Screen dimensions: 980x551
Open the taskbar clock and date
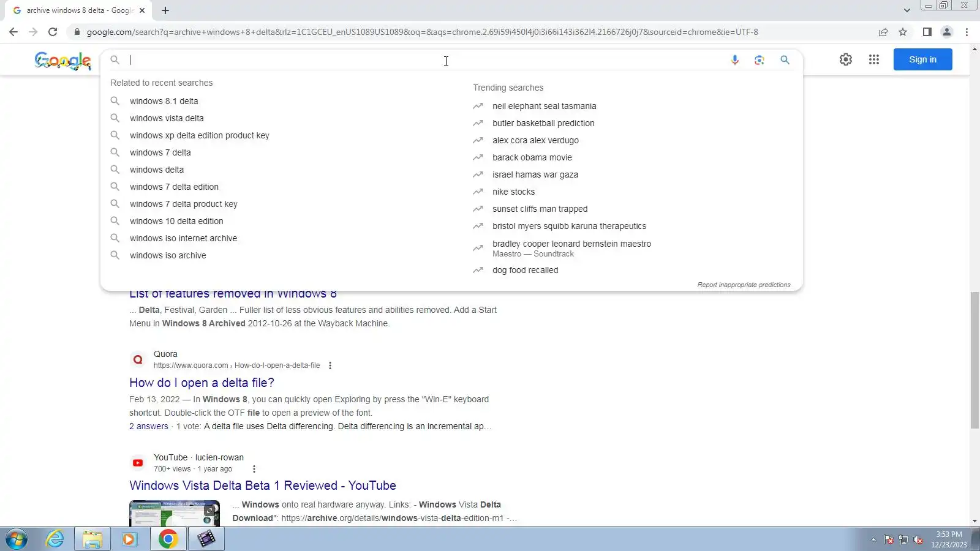coord(949,539)
